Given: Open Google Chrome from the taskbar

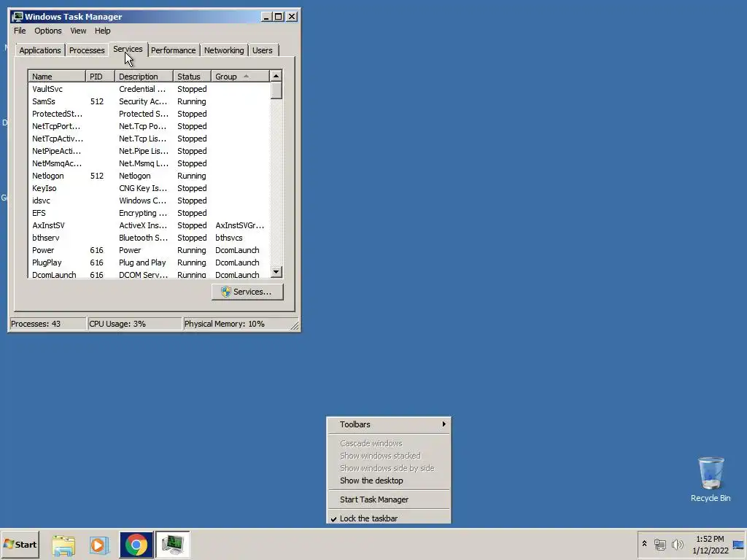Looking at the screenshot, I should (136, 545).
